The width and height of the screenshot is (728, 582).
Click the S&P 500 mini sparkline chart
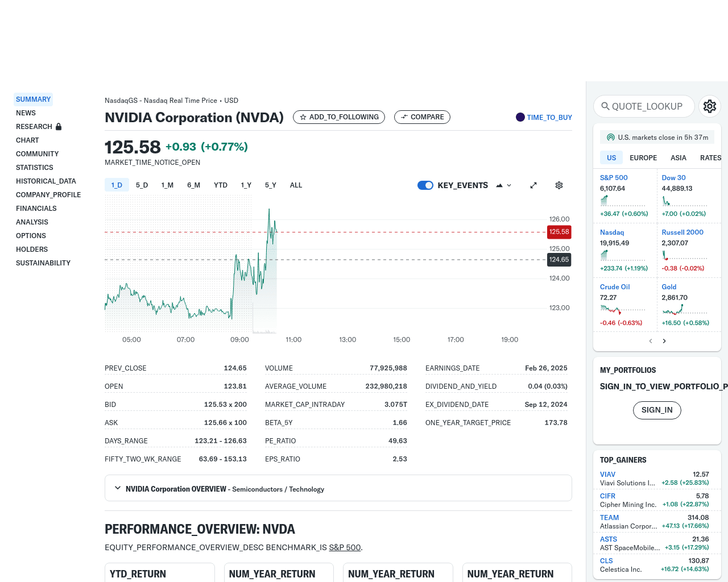pyautogui.click(x=623, y=201)
